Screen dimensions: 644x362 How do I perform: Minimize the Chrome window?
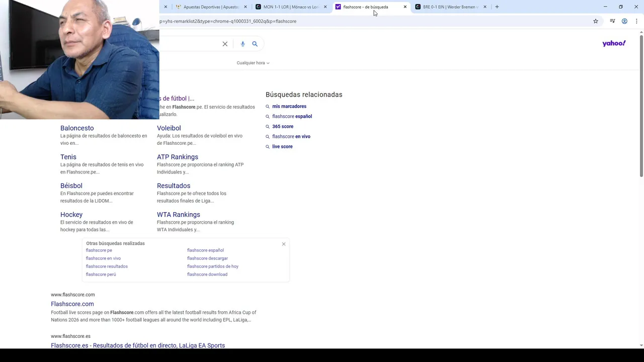click(605, 7)
